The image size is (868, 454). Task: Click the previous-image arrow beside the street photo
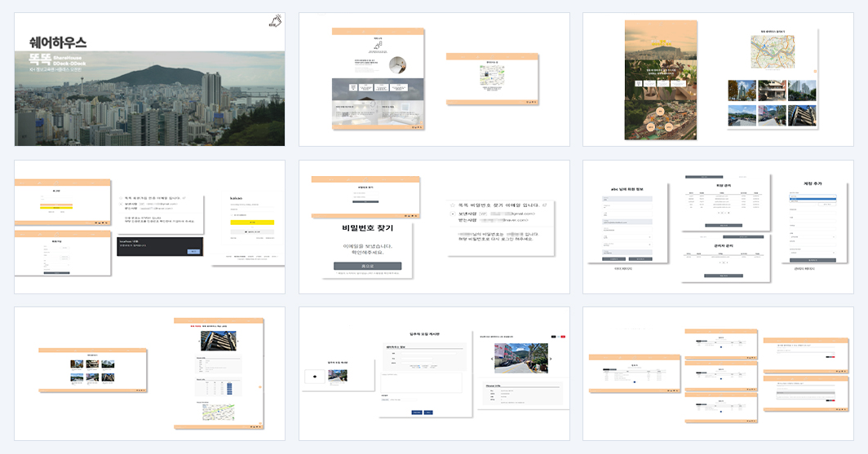(x=492, y=359)
